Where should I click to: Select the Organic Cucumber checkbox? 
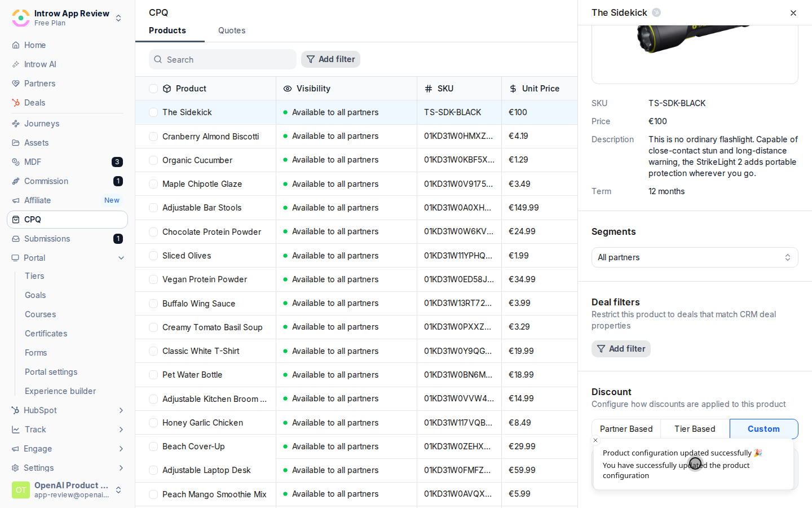tap(153, 160)
